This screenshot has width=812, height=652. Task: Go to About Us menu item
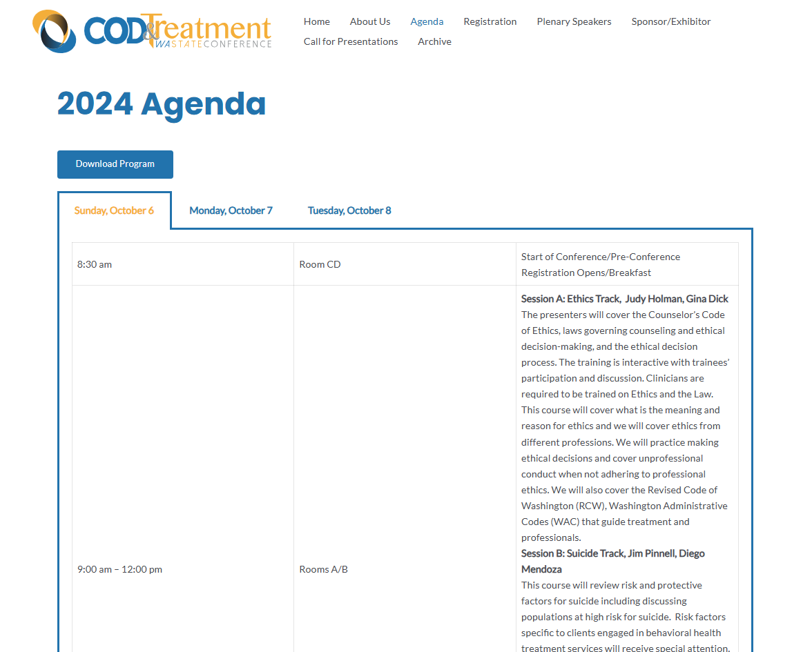pyautogui.click(x=369, y=21)
